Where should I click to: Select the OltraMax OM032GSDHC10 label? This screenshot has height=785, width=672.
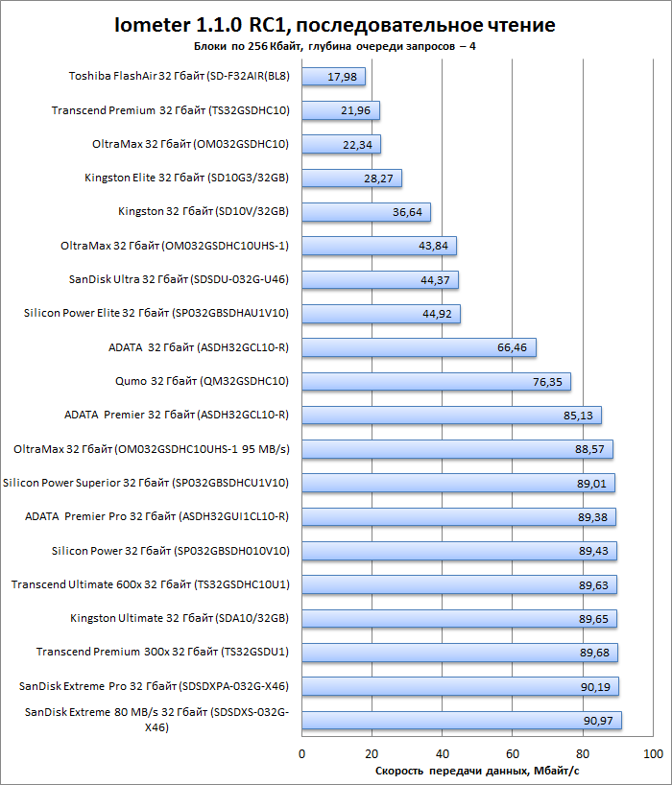190,144
